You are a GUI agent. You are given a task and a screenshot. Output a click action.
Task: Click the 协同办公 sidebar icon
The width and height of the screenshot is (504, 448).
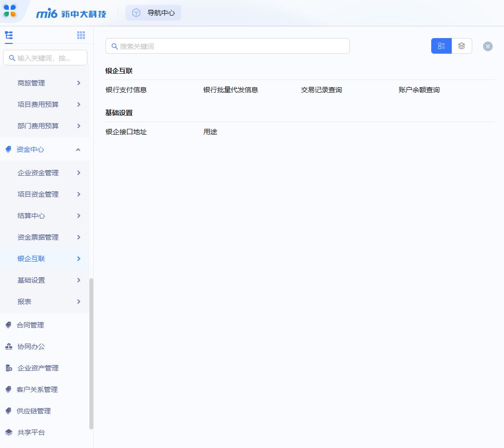(8, 346)
